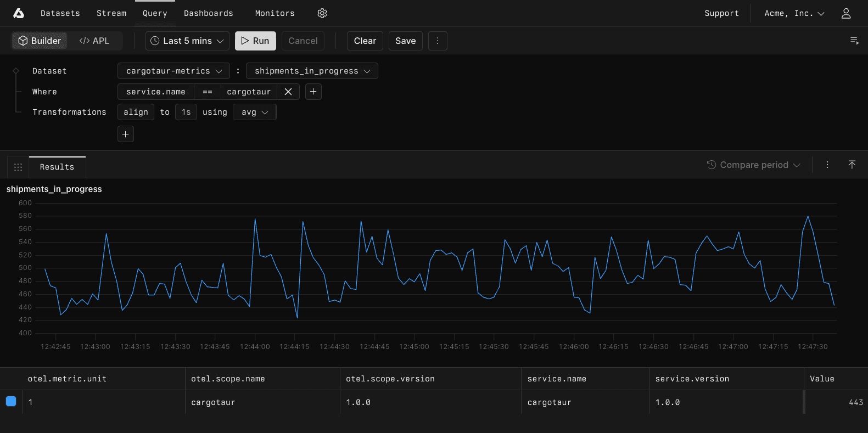Screen dimensions: 868x433
Task: Switch to APL editor mode
Action: 94,41
